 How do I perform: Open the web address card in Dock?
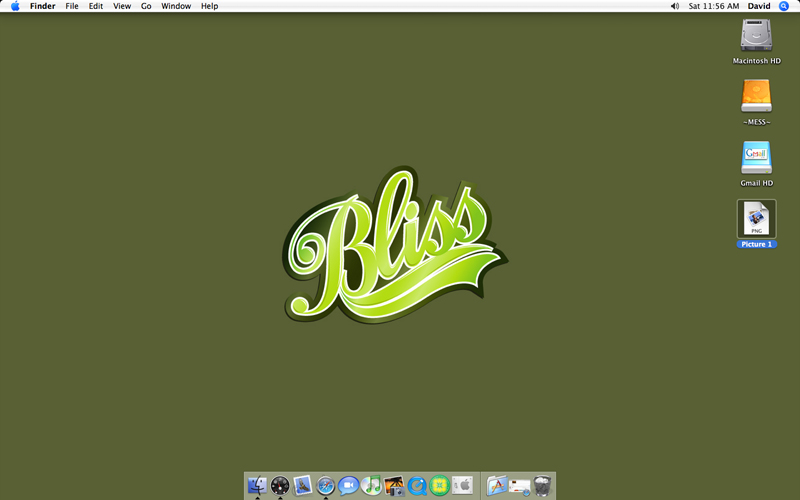click(519, 486)
